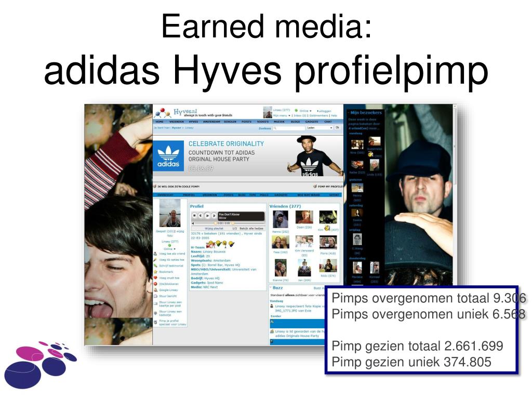Click the Ok search button
Screen dimensions: 532x399
click(x=337, y=128)
